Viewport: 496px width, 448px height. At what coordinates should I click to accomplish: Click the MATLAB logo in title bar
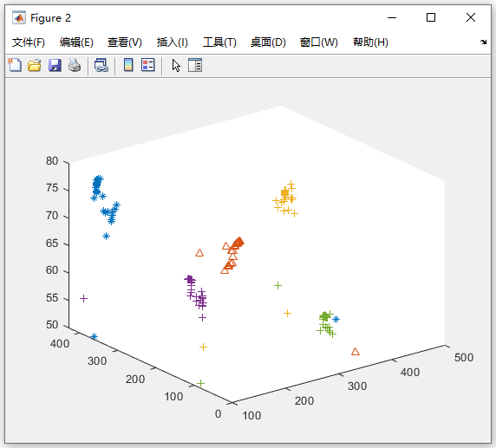pos(19,17)
